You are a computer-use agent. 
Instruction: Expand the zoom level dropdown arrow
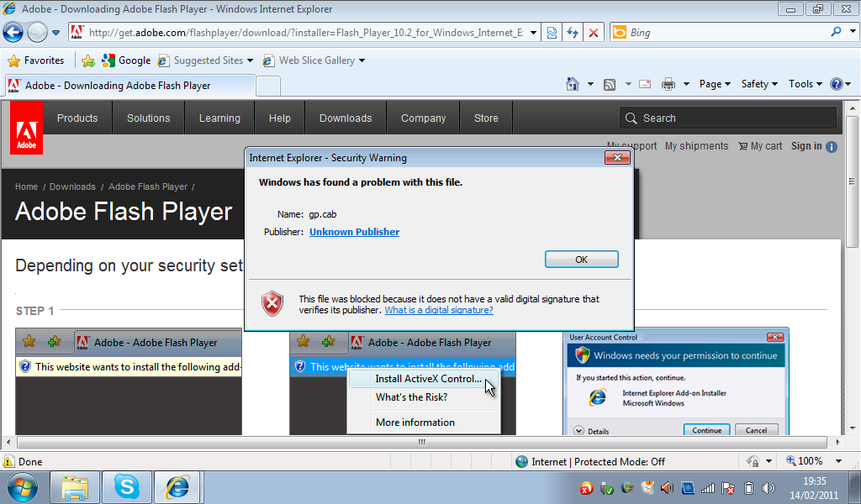[838, 461]
